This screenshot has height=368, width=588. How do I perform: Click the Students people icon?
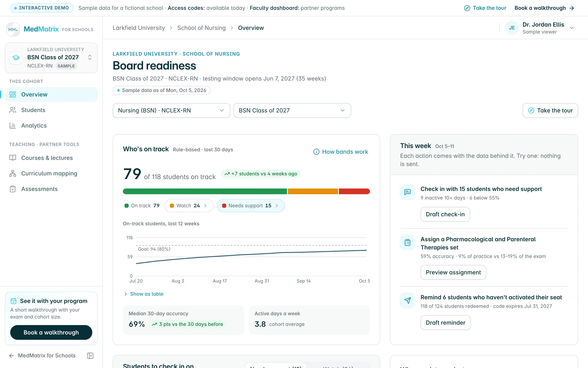click(13, 110)
